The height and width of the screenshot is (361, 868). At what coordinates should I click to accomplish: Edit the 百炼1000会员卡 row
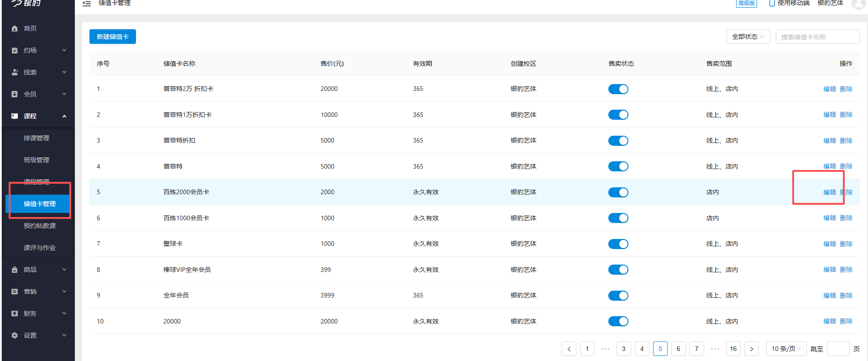pyautogui.click(x=829, y=218)
